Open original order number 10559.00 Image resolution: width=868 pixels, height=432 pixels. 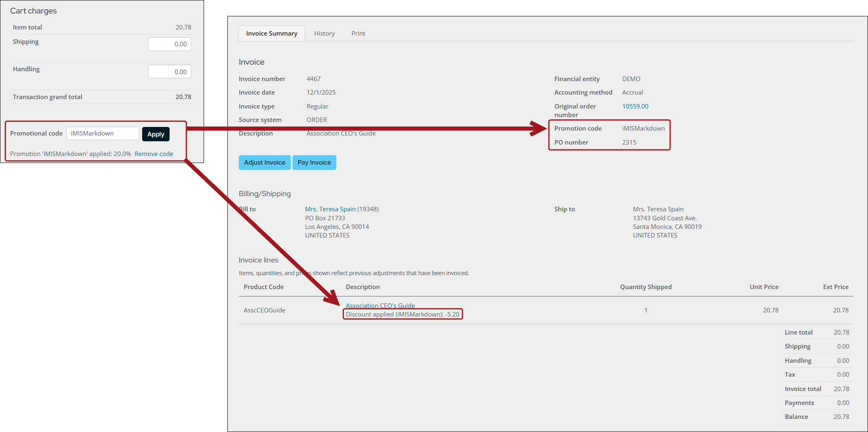(635, 106)
